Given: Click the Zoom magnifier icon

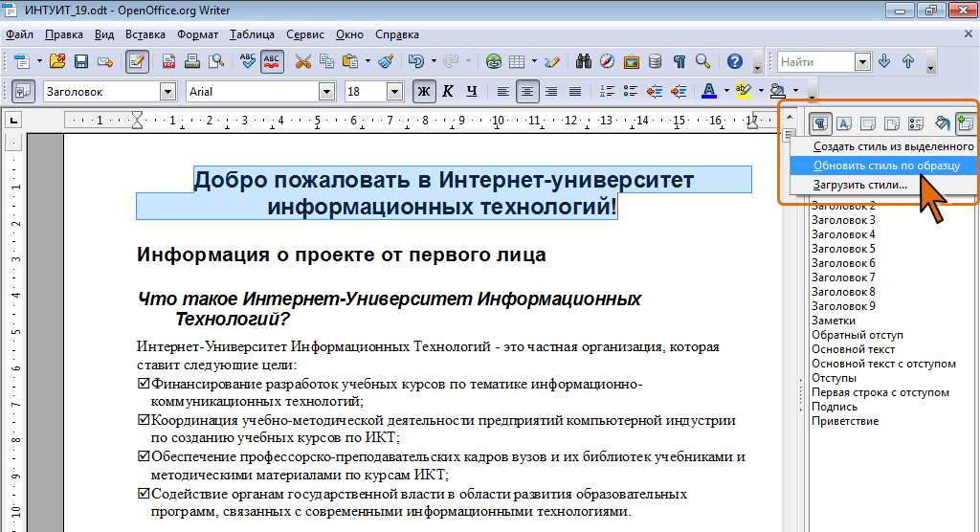Looking at the screenshot, I should 703,61.
